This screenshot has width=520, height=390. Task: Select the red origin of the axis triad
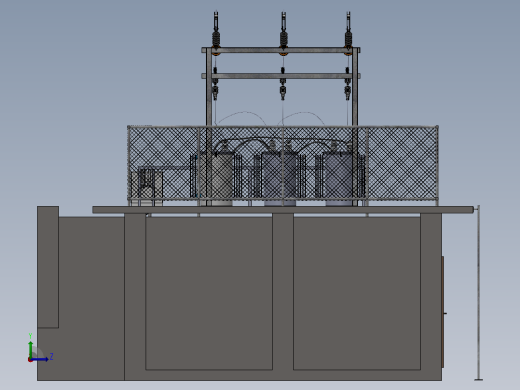pos(30,360)
